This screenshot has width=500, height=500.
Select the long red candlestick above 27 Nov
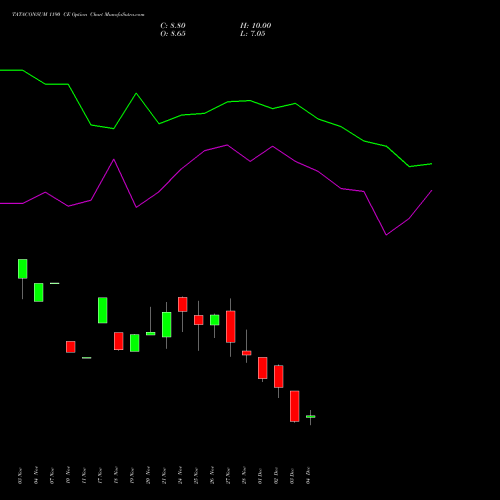tap(231, 327)
